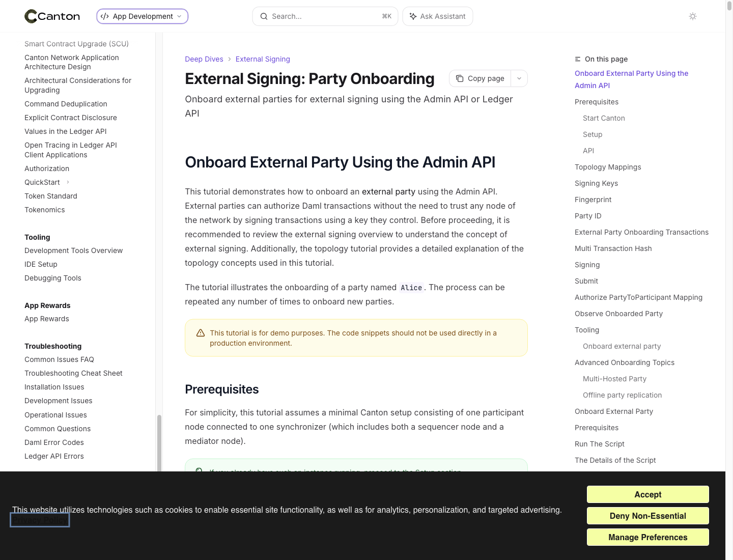The image size is (733, 560).
Task: Open Token Standard sidebar page
Action: pos(51,196)
